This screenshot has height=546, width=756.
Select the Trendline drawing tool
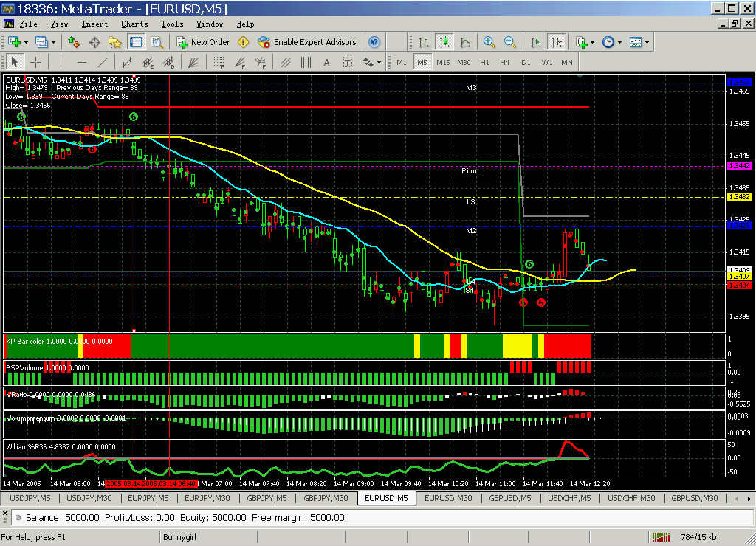click(x=103, y=62)
